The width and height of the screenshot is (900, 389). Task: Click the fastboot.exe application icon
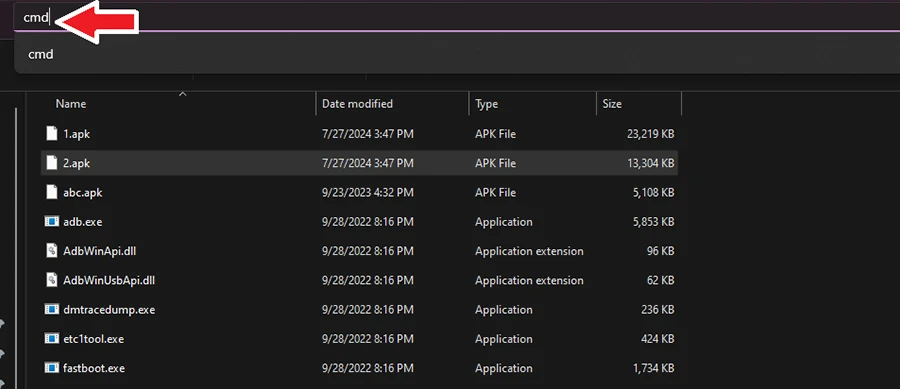pyautogui.click(x=52, y=368)
